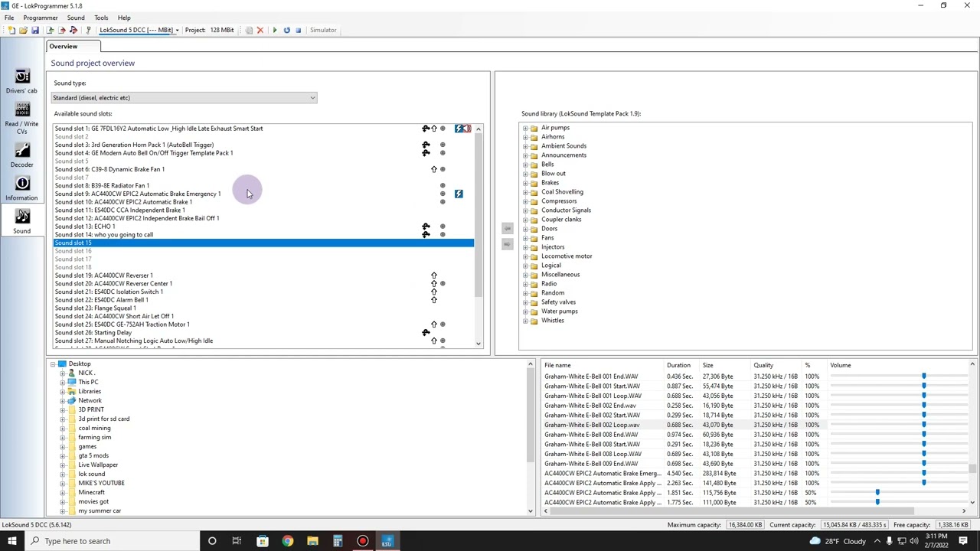Click the gray dot icon on sound slot 8
Image resolution: width=980 pixels, height=551 pixels.
[443, 185]
